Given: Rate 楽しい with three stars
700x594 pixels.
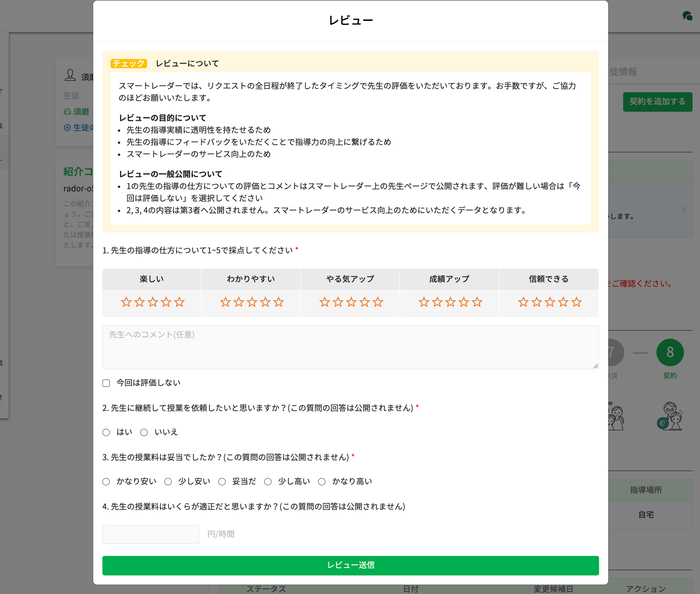Looking at the screenshot, I should pos(153,302).
